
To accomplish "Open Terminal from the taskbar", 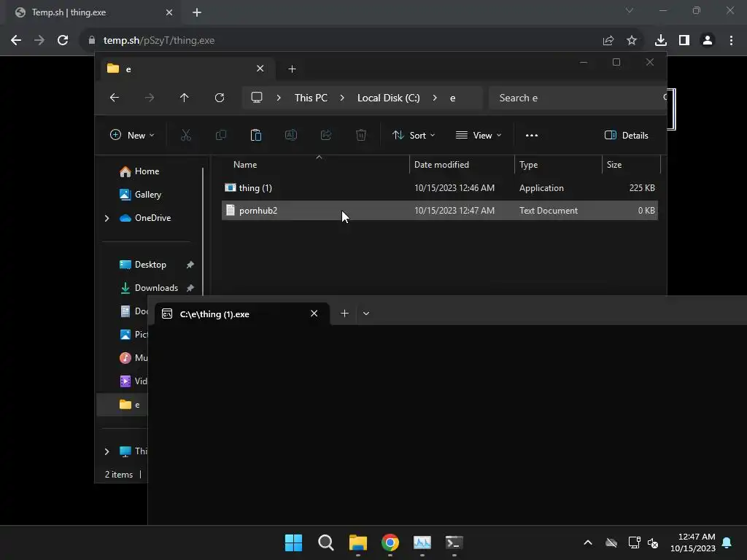I will (454, 542).
